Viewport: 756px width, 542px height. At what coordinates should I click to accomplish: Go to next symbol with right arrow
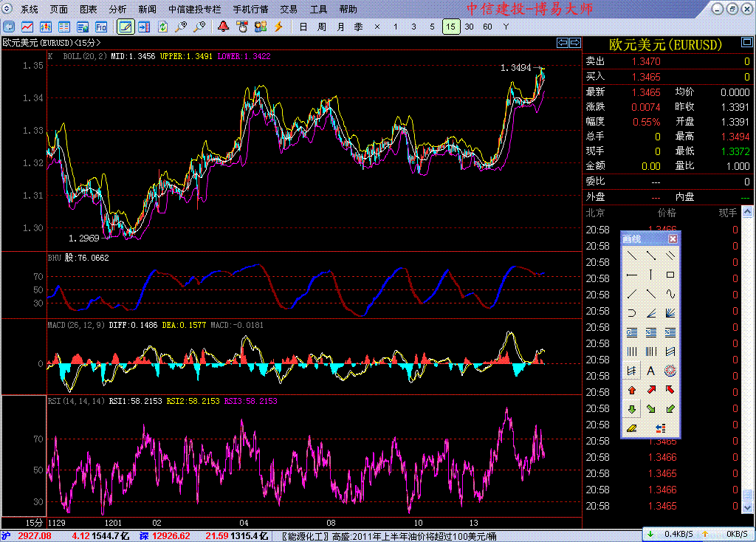574,43
